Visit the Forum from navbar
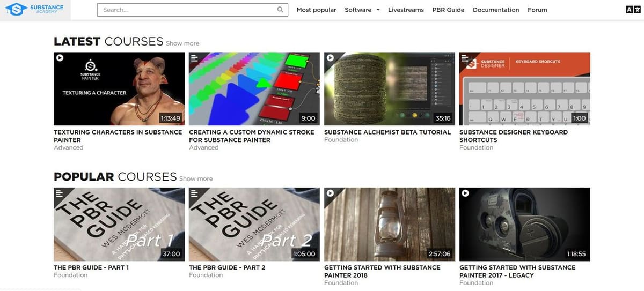 coord(537,10)
